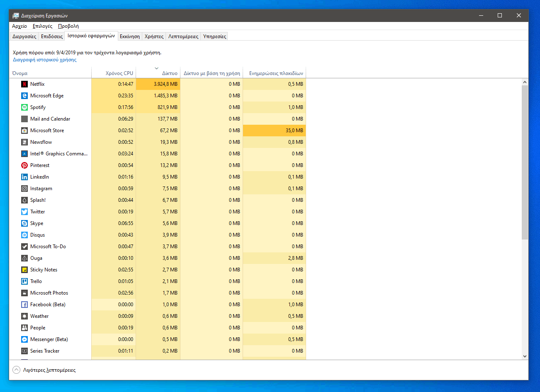Viewport: 540px width, 392px height.
Task: Sort by Δίκτυο με βάση τη χρήση
Action: click(x=212, y=73)
